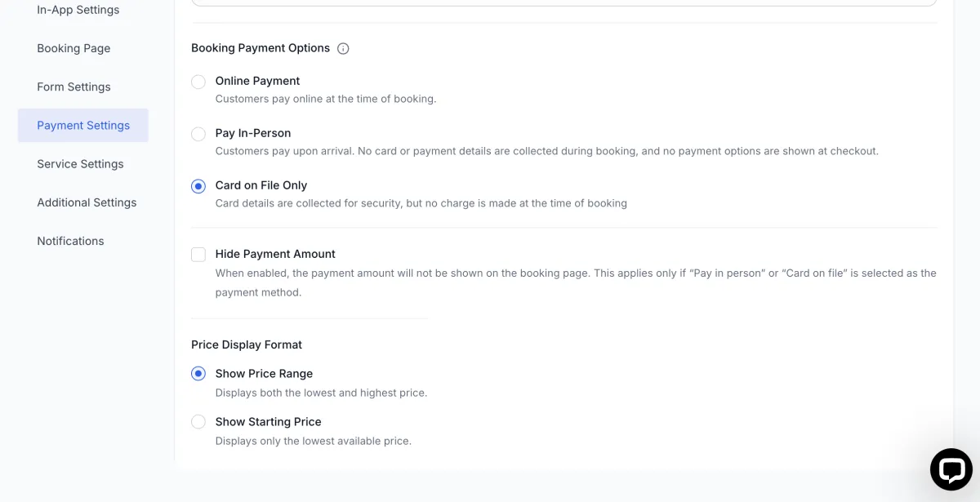The height and width of the screenshot is (502, 980).
Task: Choose Show Starting Price radio button
Action: [x=198, y=422]
